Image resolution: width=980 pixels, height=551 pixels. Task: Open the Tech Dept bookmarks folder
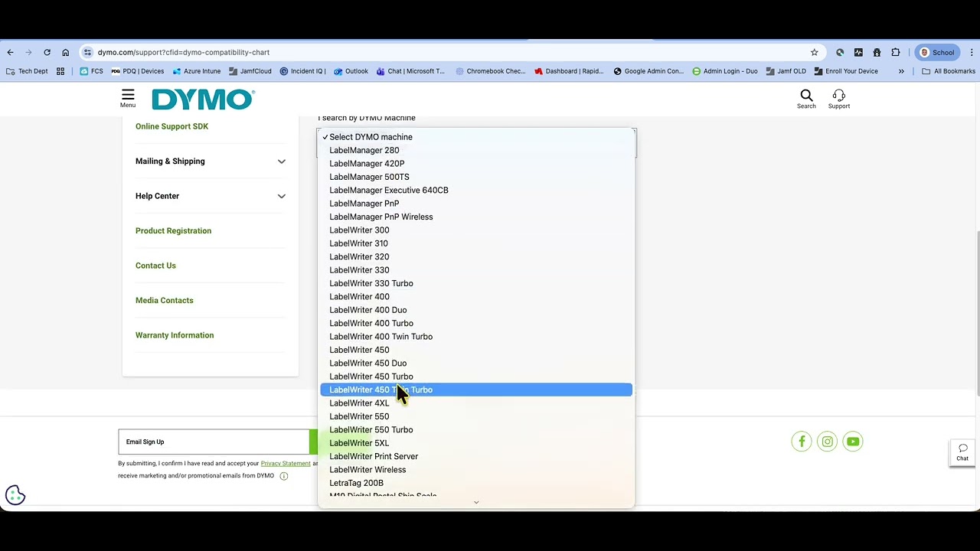27,71
